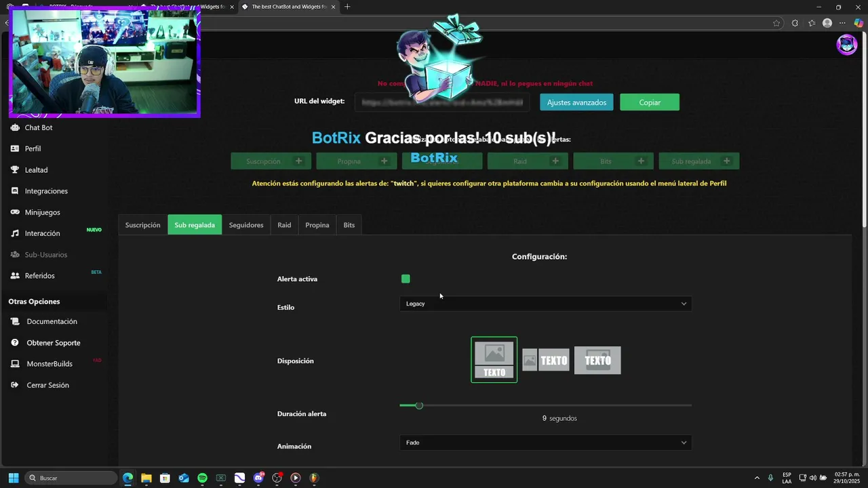Close the active ChatBot browser tab
The width and height of the screenshot is (868, 488).
(333, 7)
